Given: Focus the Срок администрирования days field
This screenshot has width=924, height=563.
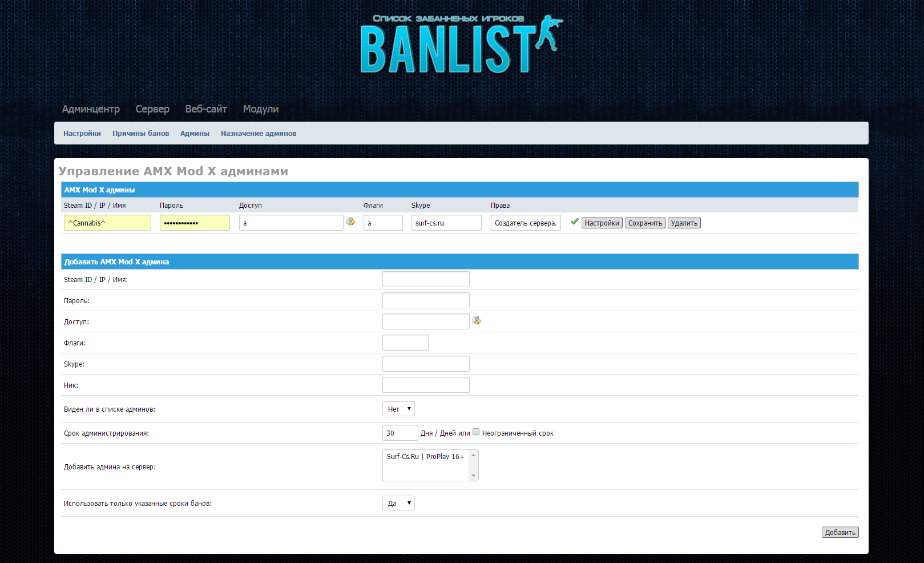Looking at the screenshot, I should pos(400,433).
